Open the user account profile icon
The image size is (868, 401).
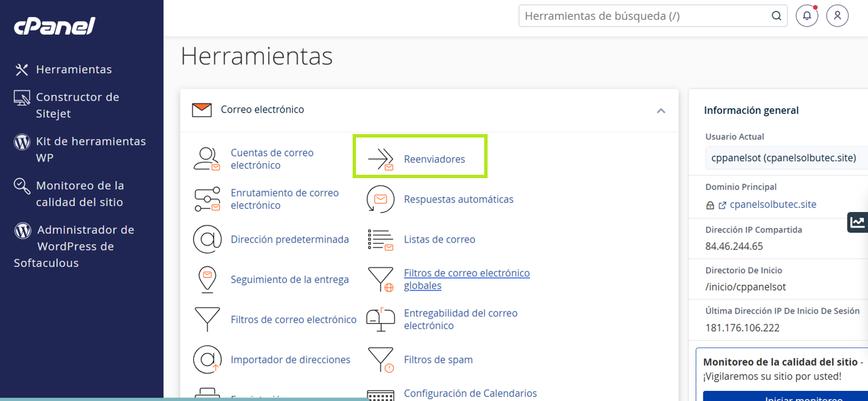(837, 16)
